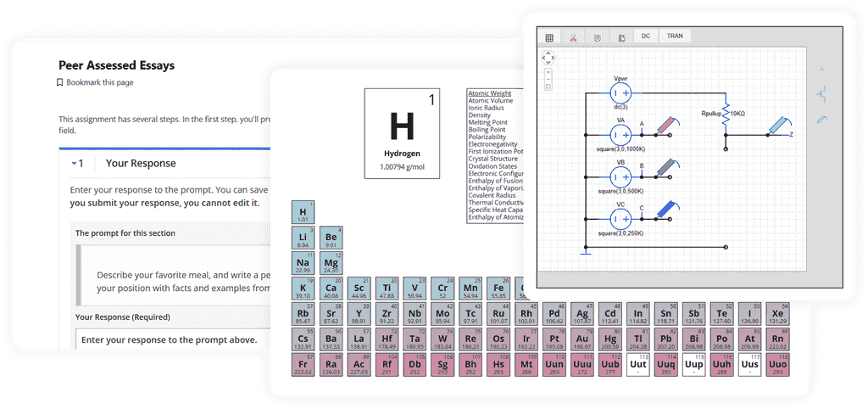Viewport: 868px width, 409px height.
Task: Select Density property in list
Action: [480, 115]
